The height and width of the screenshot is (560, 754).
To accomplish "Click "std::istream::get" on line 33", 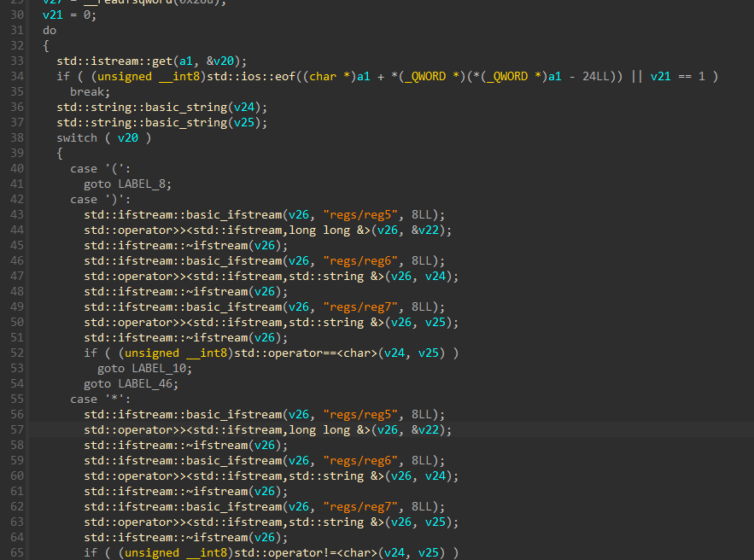I will [114, 61].
